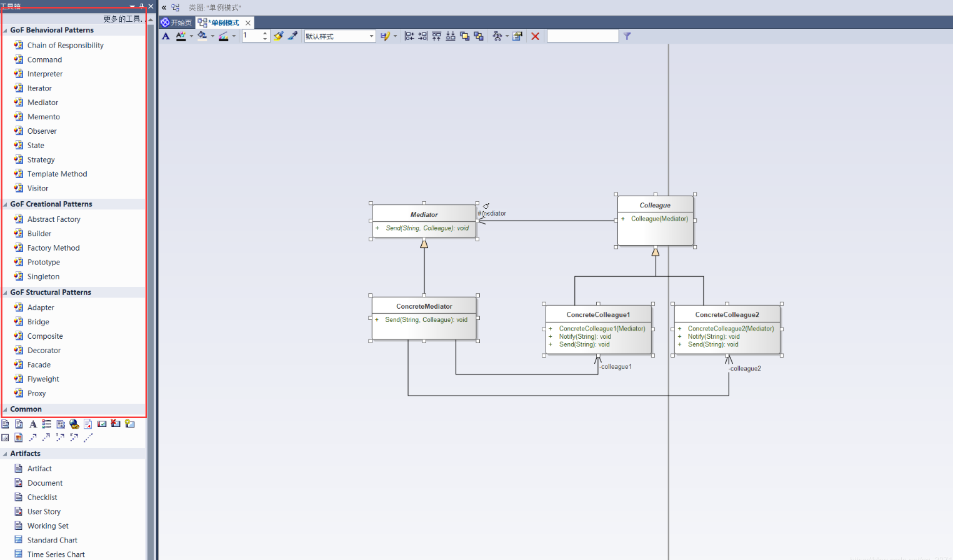This screenshot has height=560, width=953.
Task: Open the fill color dropdown arrow
Action: click(212, 36)
